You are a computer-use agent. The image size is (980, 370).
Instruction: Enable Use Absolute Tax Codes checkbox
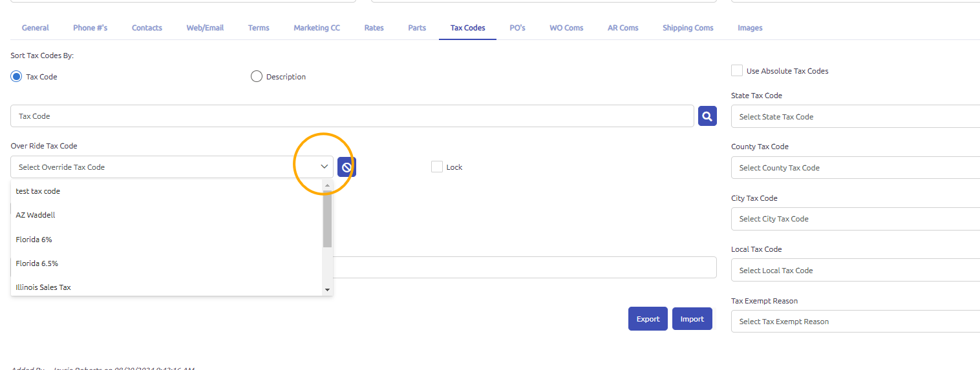coord(736,70)
